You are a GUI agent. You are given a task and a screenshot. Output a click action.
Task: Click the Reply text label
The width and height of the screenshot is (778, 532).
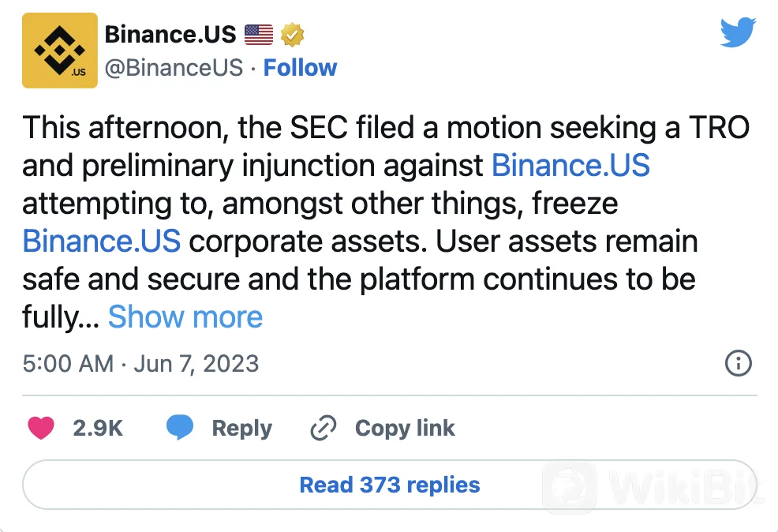[241, 428]
